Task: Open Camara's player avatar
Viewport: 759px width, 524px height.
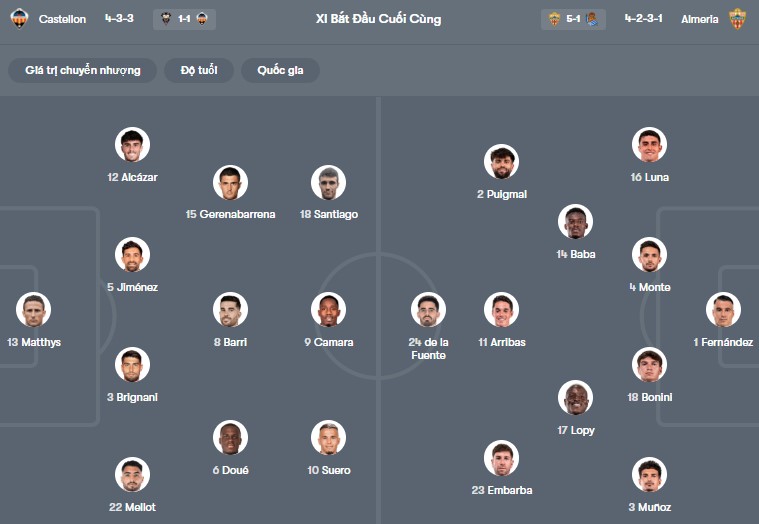Action: click(x=328, y=310)
